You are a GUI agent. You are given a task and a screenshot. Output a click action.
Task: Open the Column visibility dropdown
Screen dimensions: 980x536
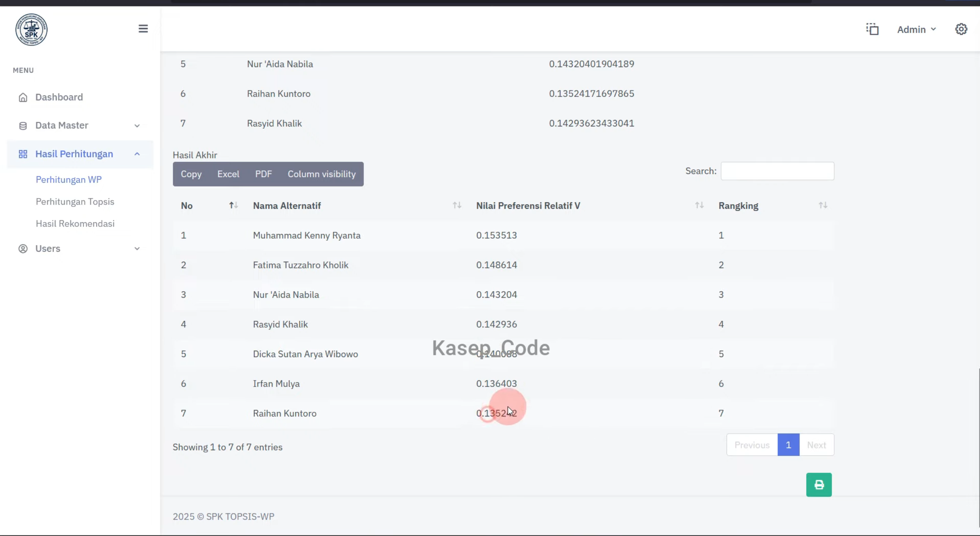322,174
